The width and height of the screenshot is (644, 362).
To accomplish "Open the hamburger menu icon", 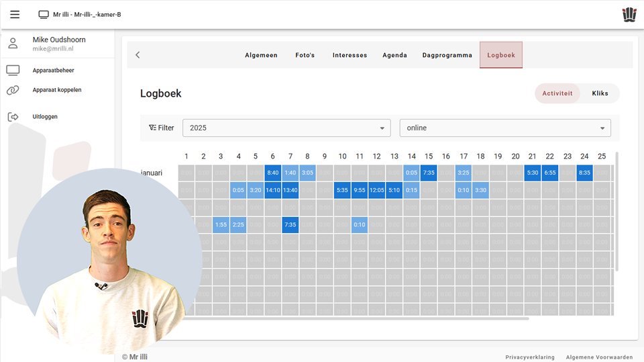I will tap(15, 14).
